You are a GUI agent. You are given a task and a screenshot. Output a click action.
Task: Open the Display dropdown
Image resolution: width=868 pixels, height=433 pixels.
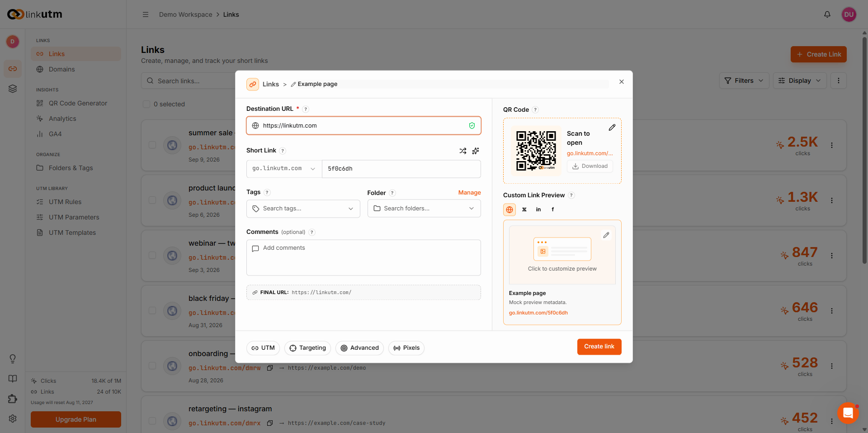(x=800, y=81)
